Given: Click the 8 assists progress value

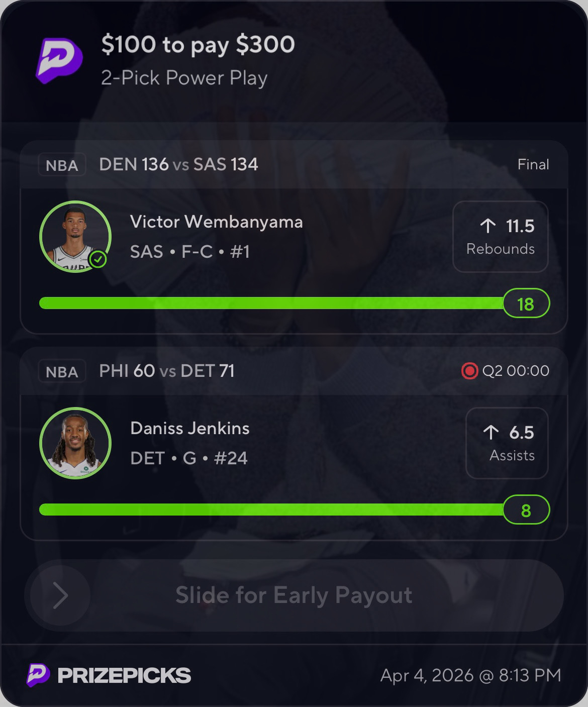Looking at the screenshot, I should click(x=526, y=510).
